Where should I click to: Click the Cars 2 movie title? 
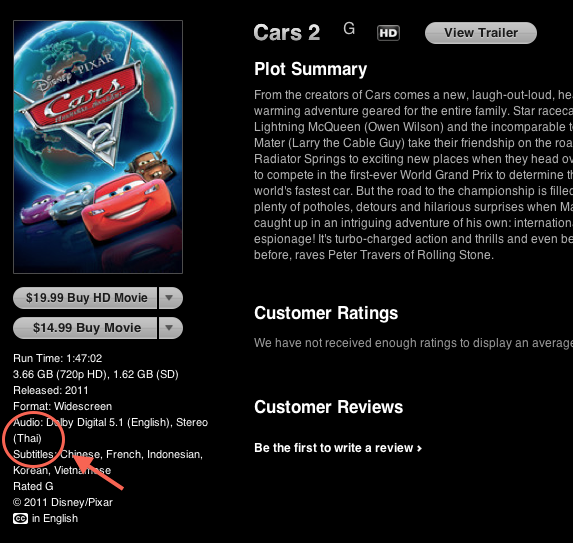pyautogui.click(x=287, y=33)
